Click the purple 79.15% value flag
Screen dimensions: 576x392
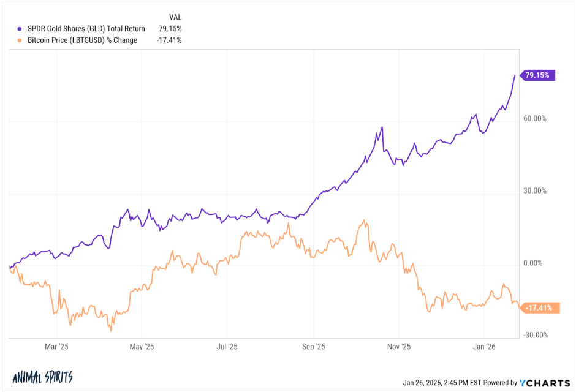click(x=538, y=75)
